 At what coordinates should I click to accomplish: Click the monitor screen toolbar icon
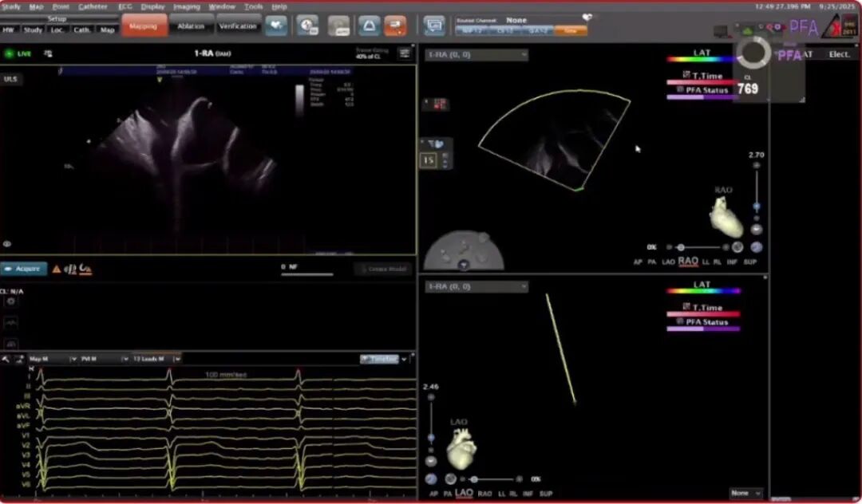pyautogui.click(x=434, y=26)
